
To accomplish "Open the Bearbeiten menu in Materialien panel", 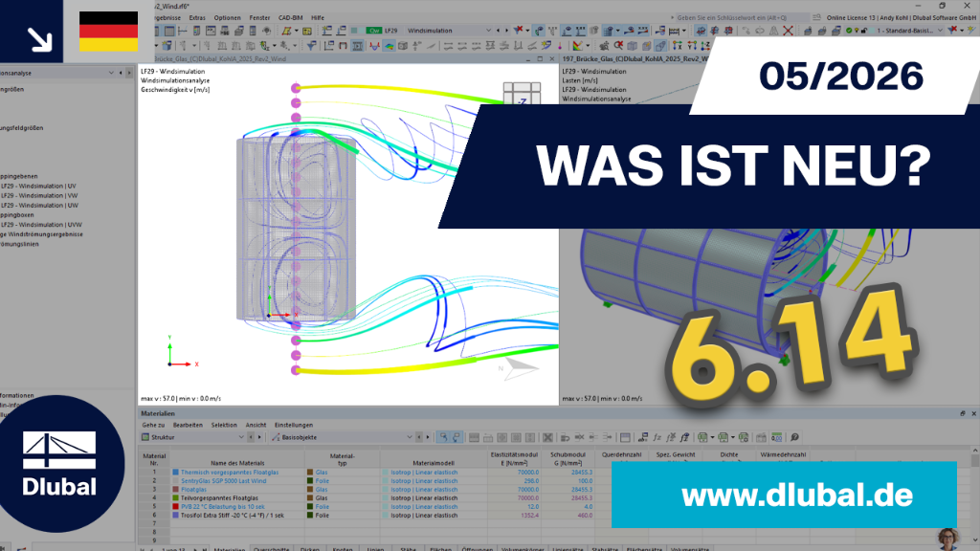I will (188, 425).
